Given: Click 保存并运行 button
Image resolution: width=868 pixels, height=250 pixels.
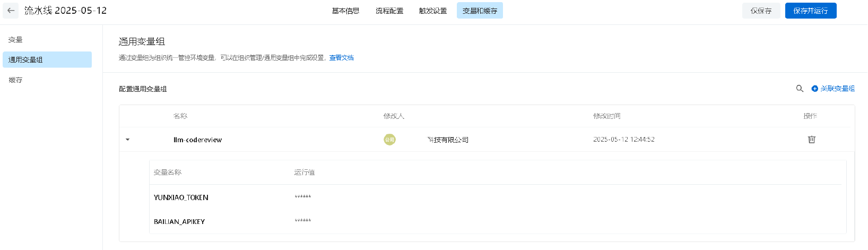Looking at the screenshot, I should coord(811,11).
